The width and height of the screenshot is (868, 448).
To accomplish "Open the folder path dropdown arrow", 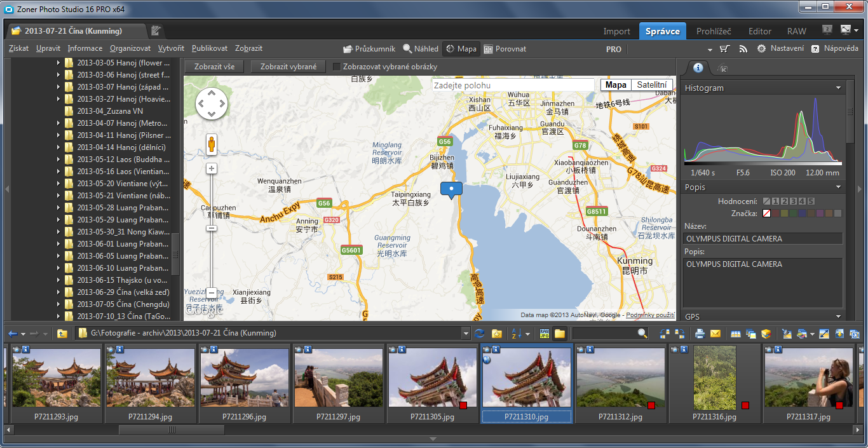I will 466,334.
